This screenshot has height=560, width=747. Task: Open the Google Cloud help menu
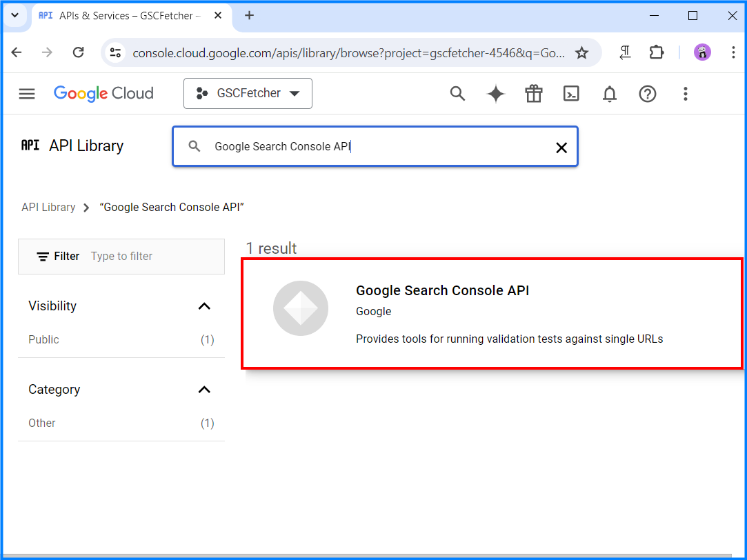pyautogui.click(x=647, y=94)
